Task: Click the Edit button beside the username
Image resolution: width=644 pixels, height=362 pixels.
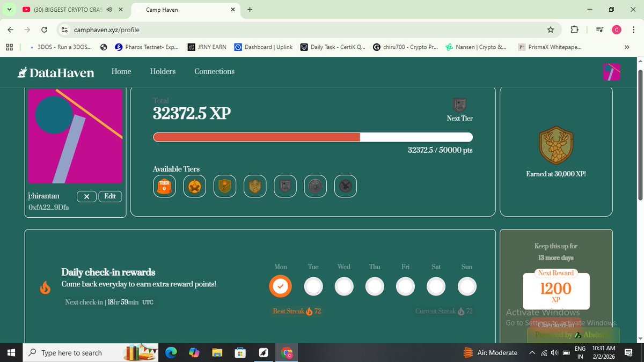Action: tap(110, 196)
